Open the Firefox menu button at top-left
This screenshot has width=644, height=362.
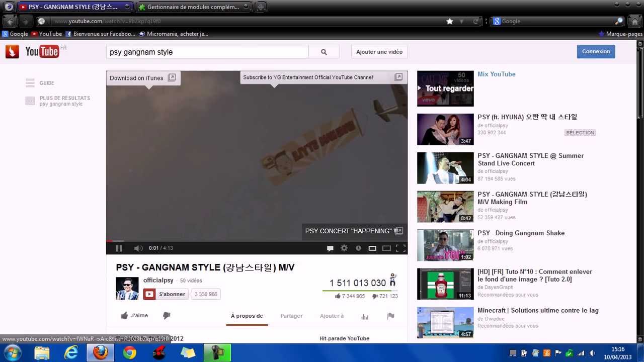pos(9,7)
